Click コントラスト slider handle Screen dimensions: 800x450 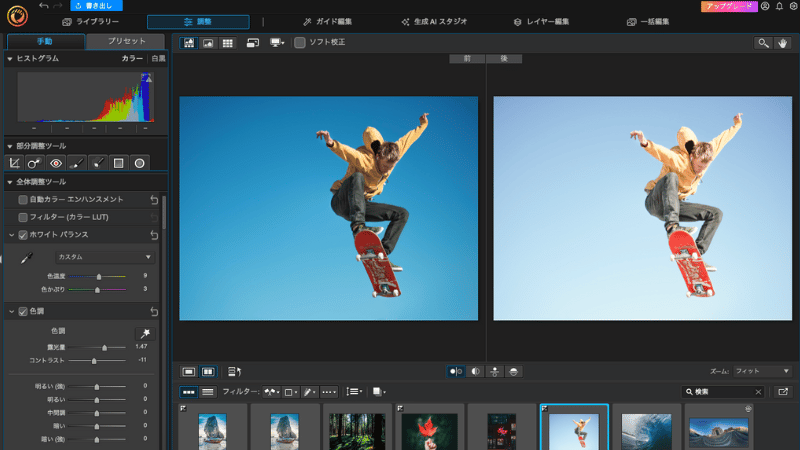[94, 361]
